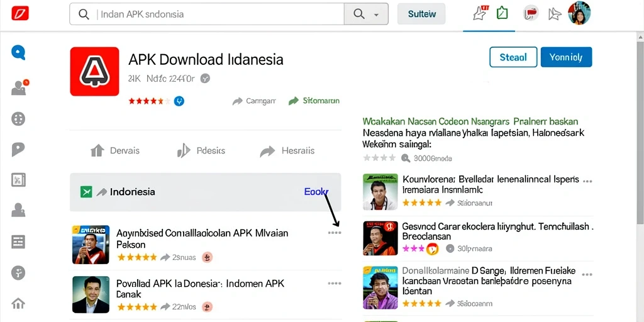Open the gray speech bubble sidebar icon

pos(18,150)
